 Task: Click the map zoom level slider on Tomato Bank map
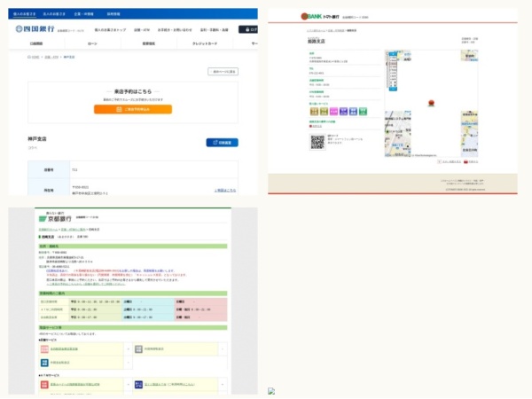coord(393,71)
